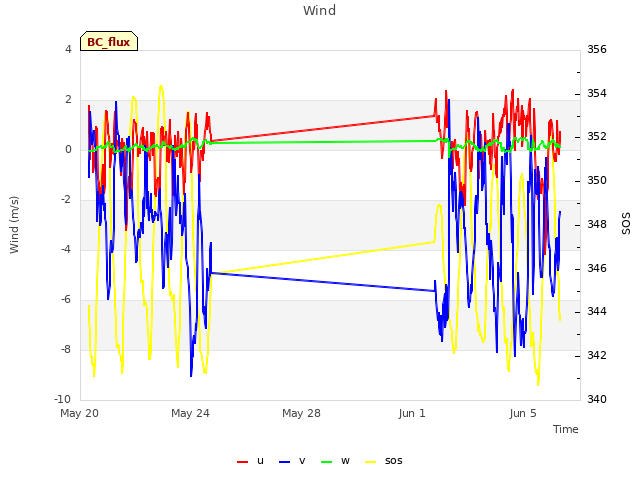Click the -10 left axis value
Image resolution: width=640 pixels, height=480 pixels.
[x=62, y=399]
